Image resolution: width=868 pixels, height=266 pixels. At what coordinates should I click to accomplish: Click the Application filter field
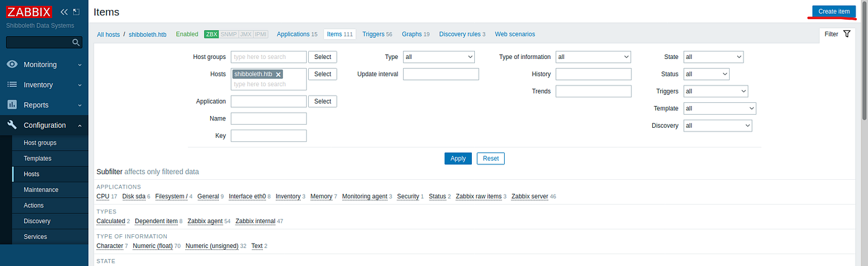click(268, 101)
